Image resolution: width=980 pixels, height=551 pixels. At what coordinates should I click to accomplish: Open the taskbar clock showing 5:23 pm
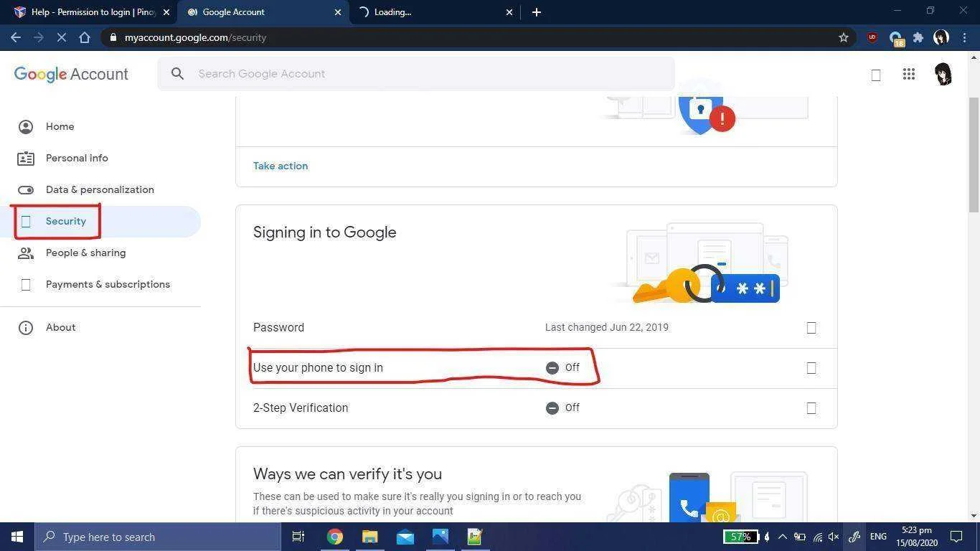918,537
